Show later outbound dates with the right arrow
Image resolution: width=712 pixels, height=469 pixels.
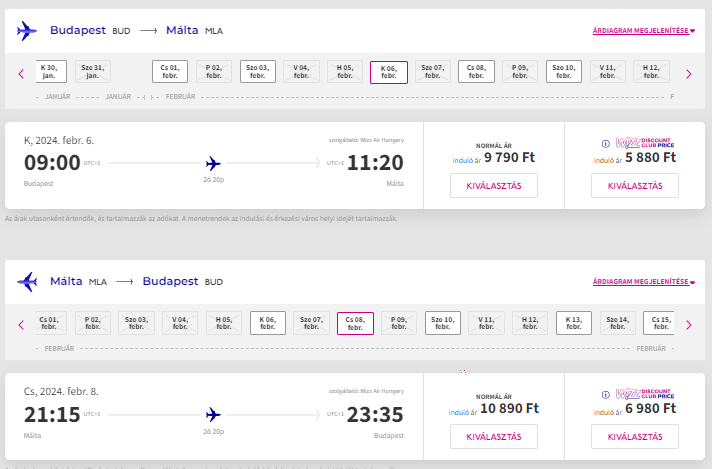(689, 74)
